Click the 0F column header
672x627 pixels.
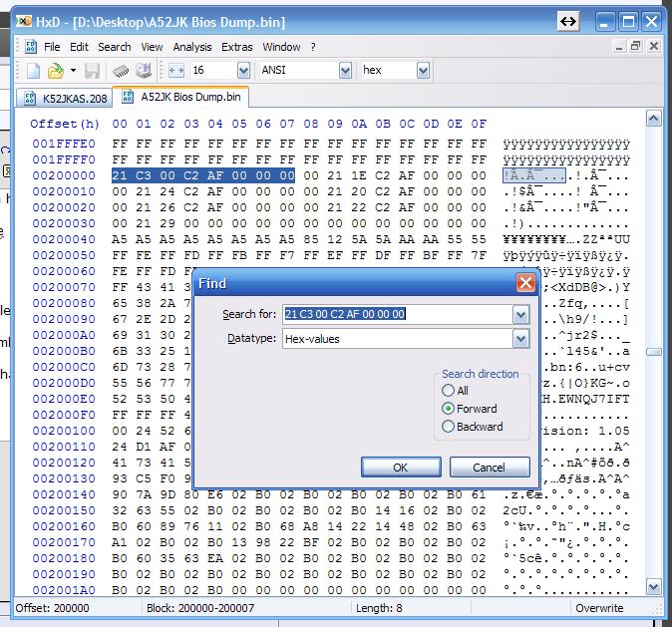(x=479, y=124)
